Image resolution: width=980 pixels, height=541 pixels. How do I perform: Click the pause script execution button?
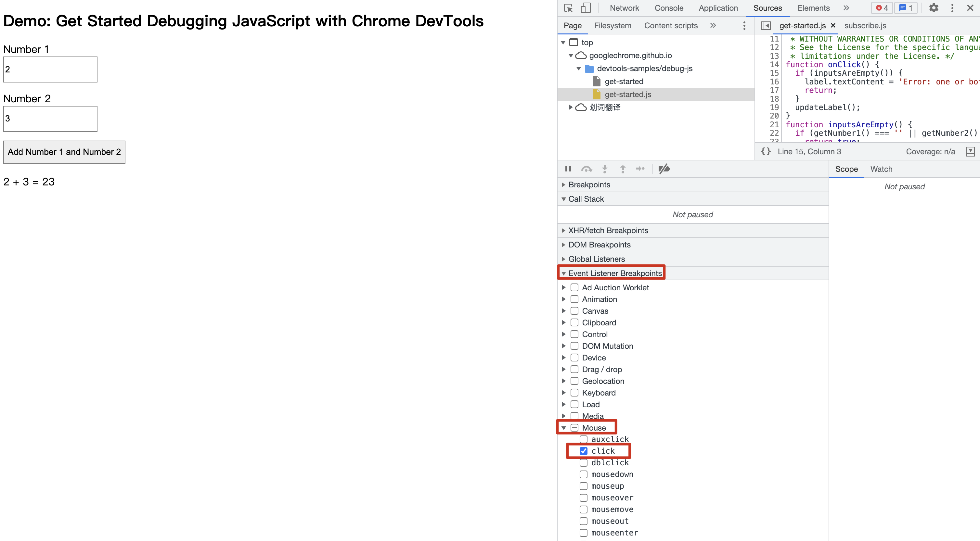568,169
